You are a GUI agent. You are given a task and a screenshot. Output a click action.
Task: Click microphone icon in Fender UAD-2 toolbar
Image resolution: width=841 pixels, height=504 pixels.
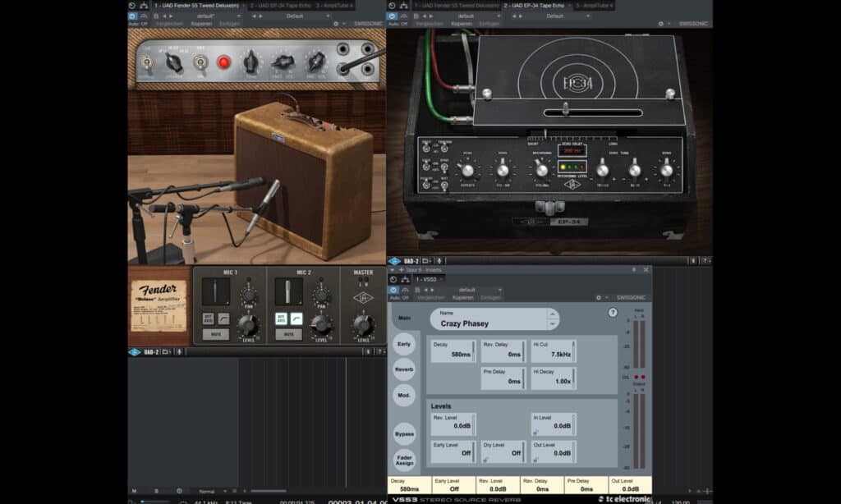(180, 351)
